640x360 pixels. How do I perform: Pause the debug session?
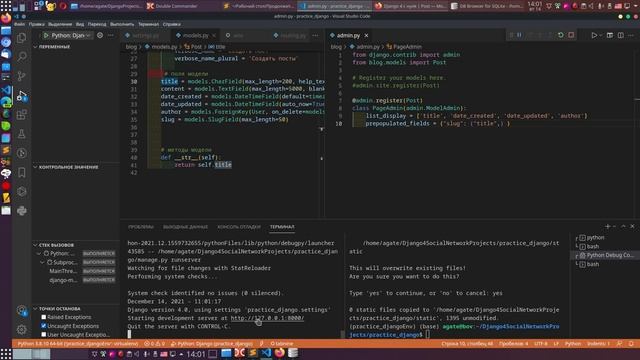[519, 35]
